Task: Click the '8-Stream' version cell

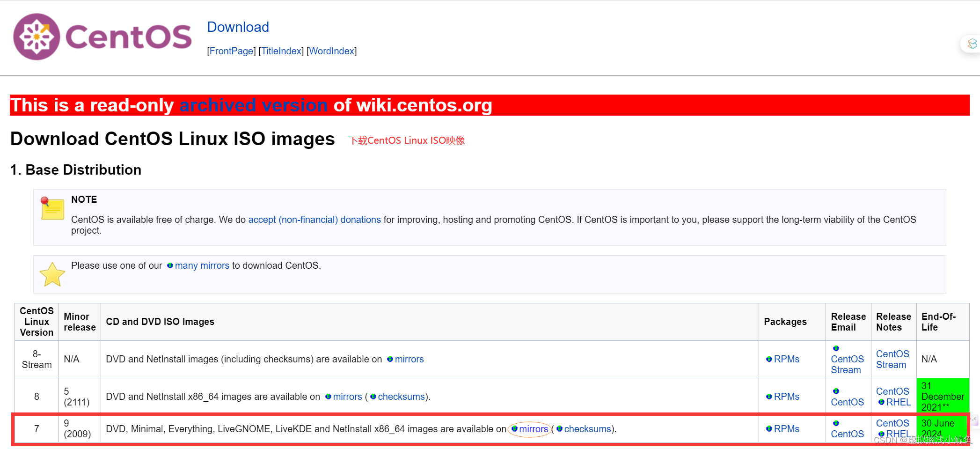Action: pyautogui.click(x=37, y=359)
